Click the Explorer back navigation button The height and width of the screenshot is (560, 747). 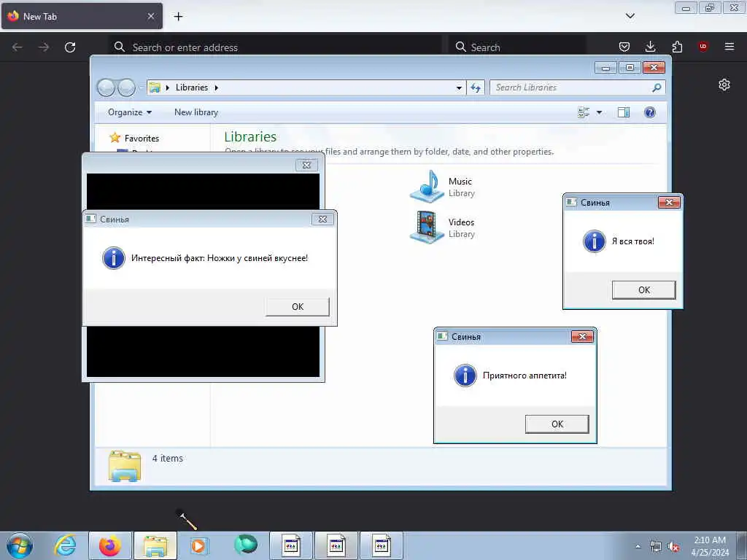tap(107, 87)
